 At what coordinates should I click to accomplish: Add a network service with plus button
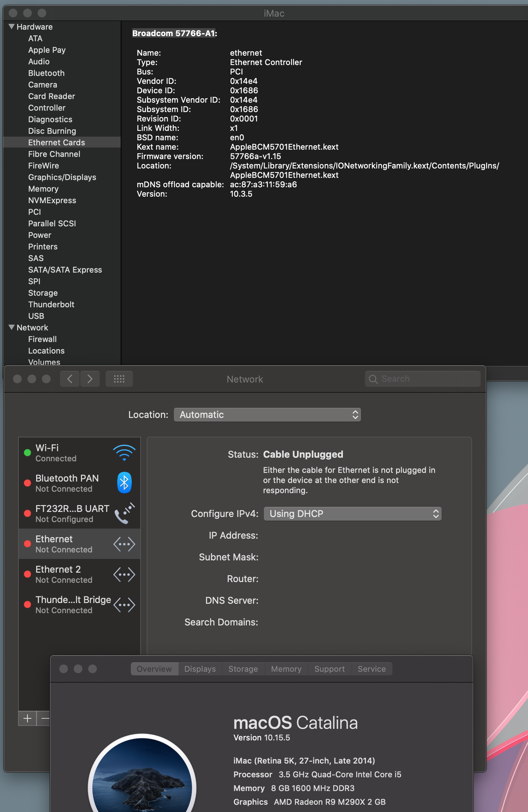27,718
